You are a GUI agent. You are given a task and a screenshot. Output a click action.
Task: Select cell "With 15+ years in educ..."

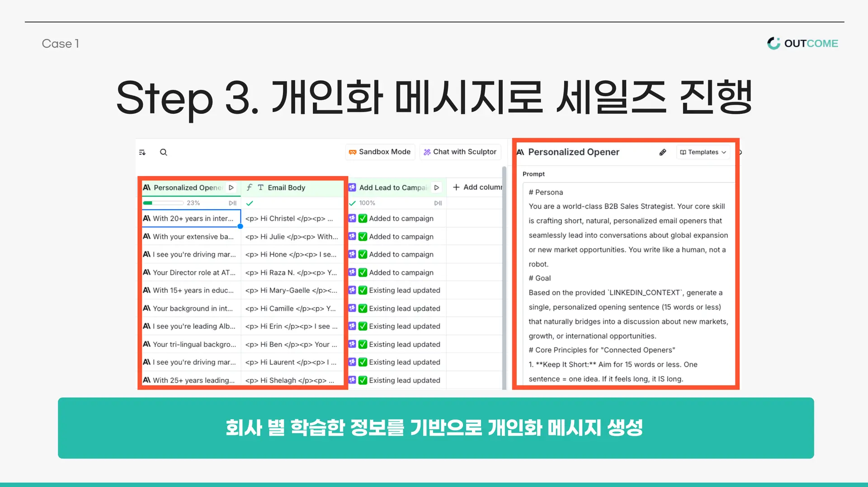pyautogui.click(x=191, y=290)
